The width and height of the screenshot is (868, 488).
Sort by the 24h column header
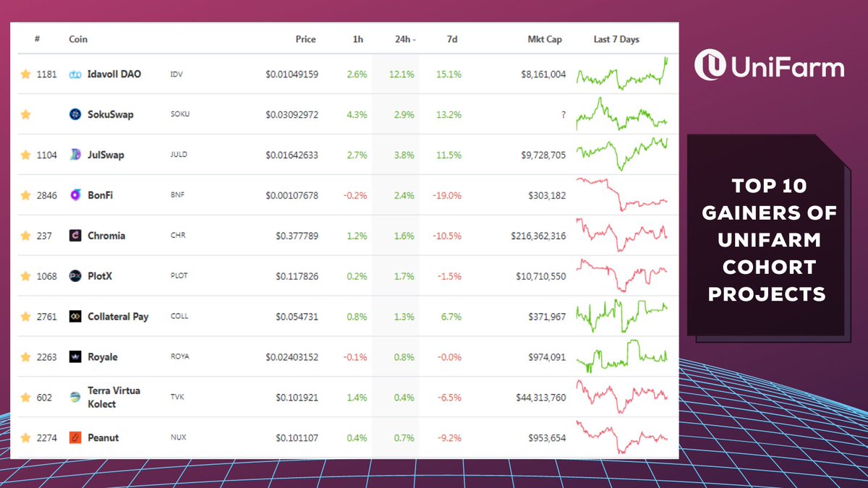(x=405, y=40)
